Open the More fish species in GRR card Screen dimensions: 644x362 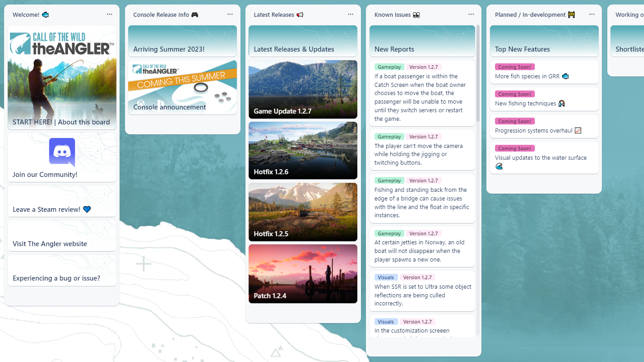click(x=544, y=72)
